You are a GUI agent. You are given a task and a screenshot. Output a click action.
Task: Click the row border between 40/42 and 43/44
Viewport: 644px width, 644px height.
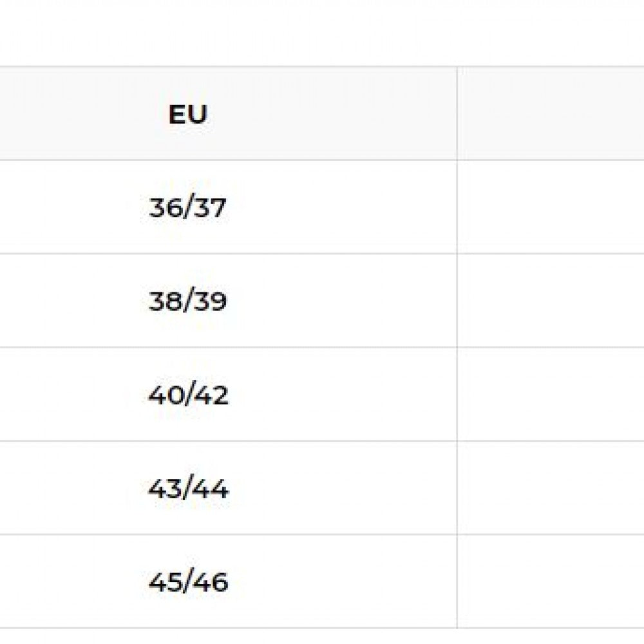(x=187, y=441)
